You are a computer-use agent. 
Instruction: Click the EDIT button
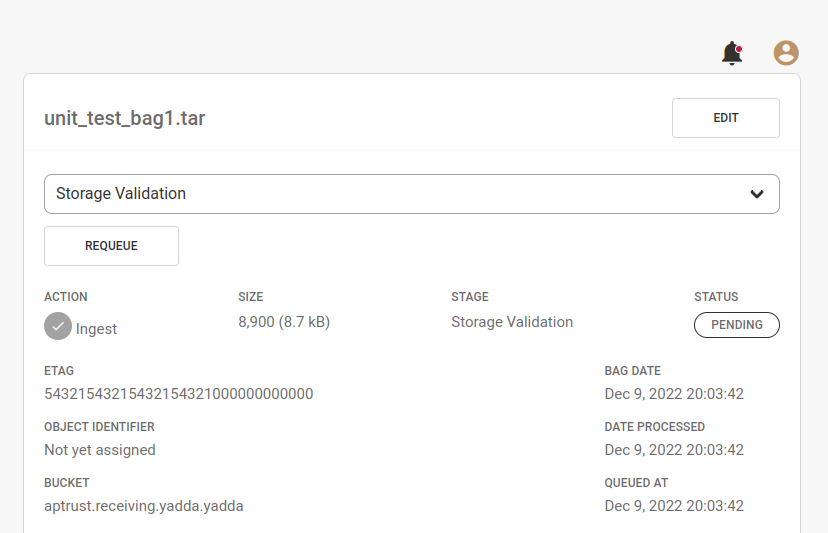[x=726, y=118]
